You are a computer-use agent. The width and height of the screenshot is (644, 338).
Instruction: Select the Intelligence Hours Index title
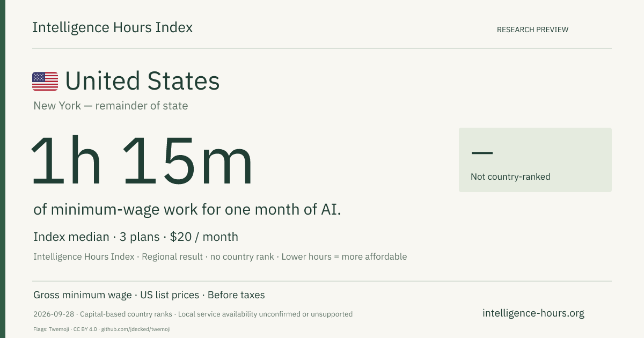pyautogui.click(x=113, y=27)
